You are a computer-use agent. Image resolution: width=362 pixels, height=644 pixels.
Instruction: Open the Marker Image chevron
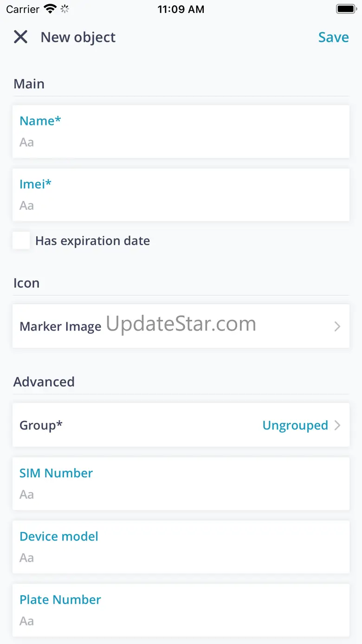[x=337, y=326]
